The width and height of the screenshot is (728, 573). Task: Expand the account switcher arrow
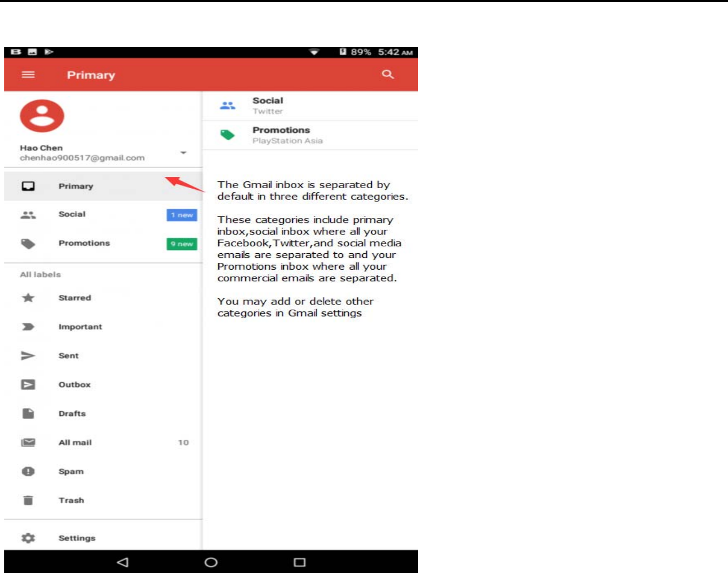(x=183, y=152)
